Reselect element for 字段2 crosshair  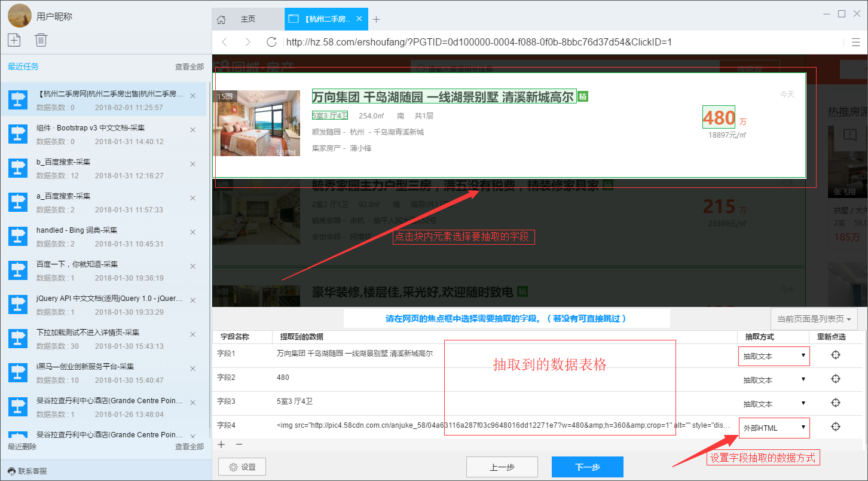click(x=836, y=379)
